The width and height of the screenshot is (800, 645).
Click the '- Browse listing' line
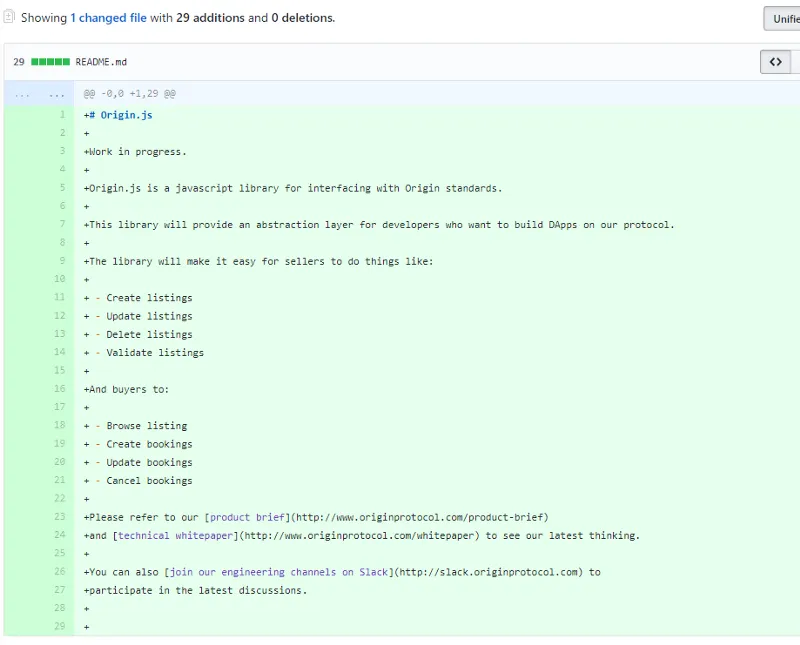tap(135, 426)
